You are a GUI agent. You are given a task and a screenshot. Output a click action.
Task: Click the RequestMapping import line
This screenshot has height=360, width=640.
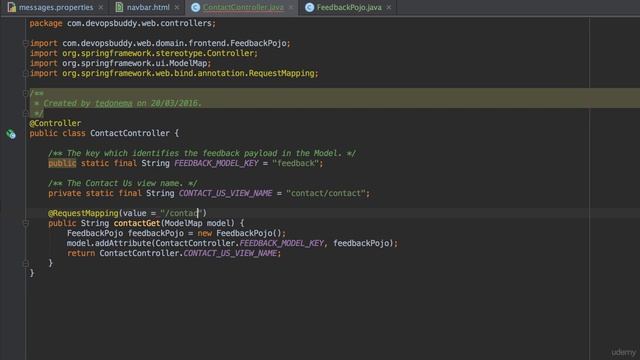pyautogui.click(x=174, y=73)
